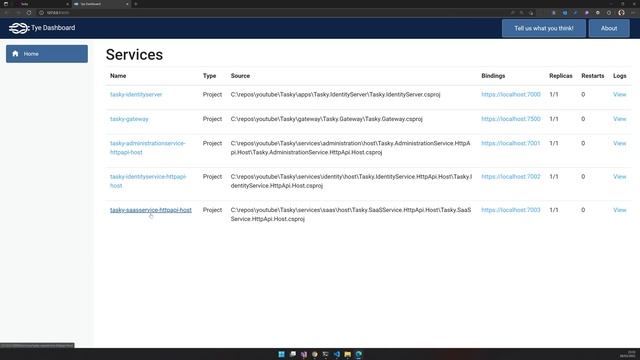Click the Source column header
The image size is (640, 360).
[240, 76]
